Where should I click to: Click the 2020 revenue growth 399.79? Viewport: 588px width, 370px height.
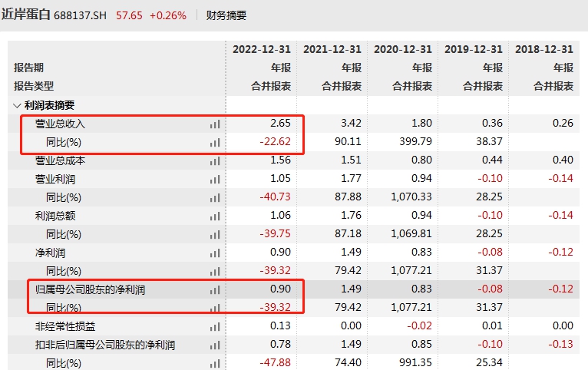tap(415, 142)
